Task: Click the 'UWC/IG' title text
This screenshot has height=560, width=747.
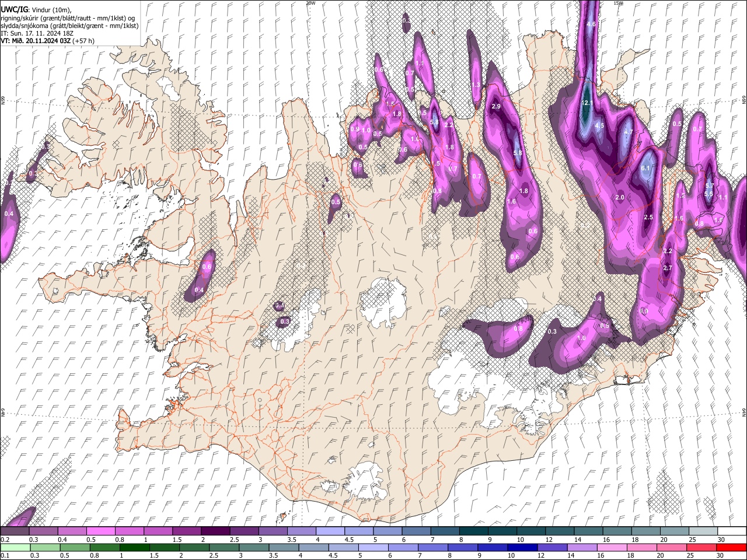Action: [x=14, y=9]
